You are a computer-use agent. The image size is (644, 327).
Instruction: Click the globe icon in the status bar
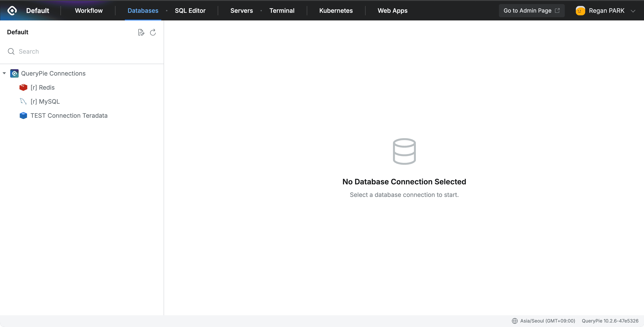pyautogui.click(x=515, y=321)
